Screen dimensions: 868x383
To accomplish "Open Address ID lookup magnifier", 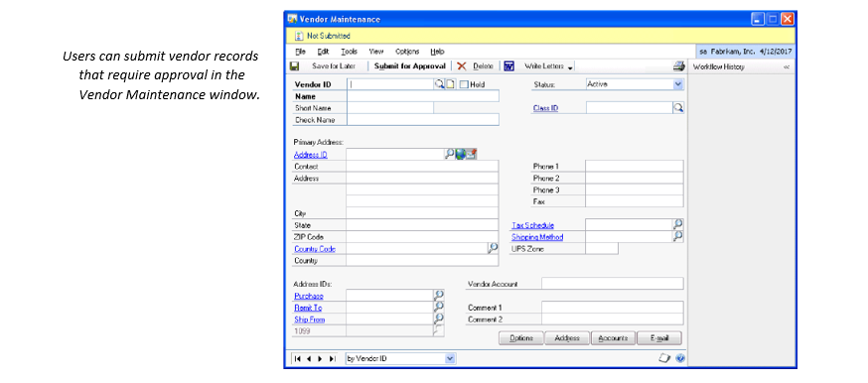I will click(x=450, y=154).
